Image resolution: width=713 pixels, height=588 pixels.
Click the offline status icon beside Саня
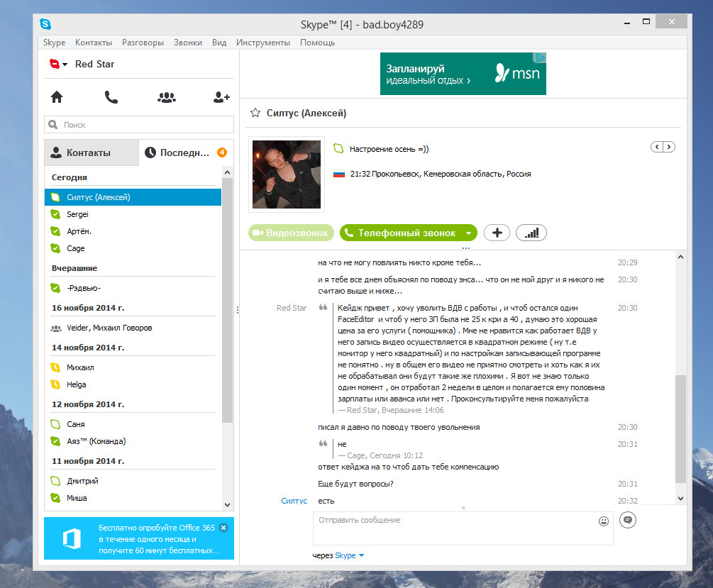(55, 424)
